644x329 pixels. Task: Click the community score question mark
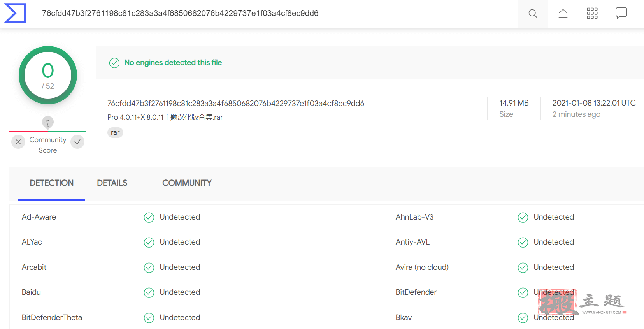(48, 123)
